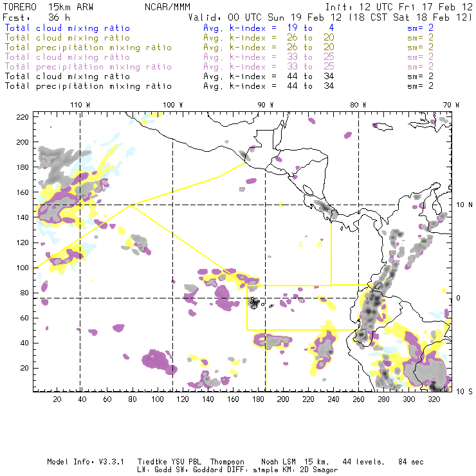476x476 pixels.
Task: Click the "220" tick label on vertical axis
Action: tap(23, 117)
